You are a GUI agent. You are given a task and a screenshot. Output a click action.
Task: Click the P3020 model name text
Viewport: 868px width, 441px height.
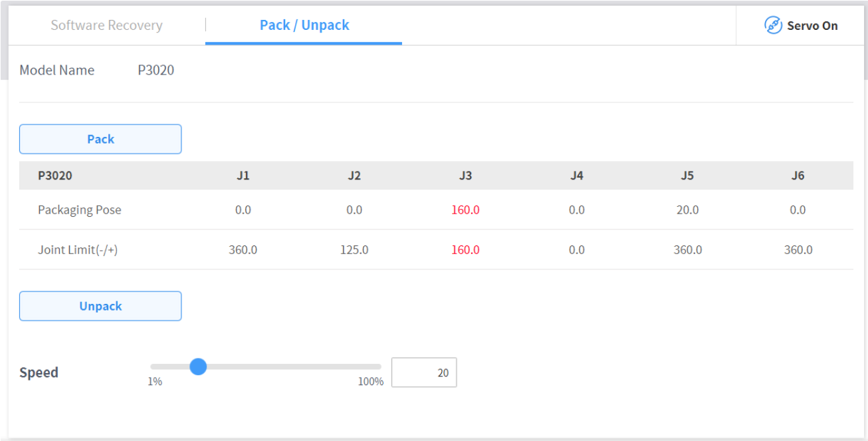156,71
